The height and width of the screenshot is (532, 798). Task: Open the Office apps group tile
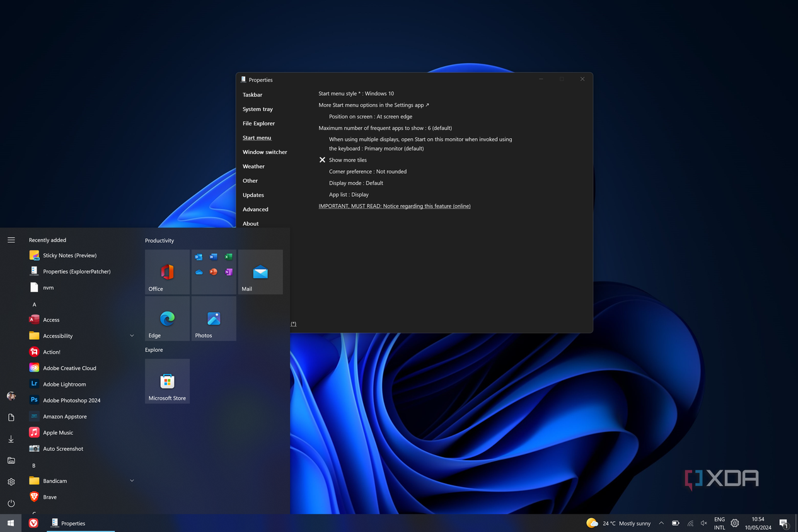[214, 272]
